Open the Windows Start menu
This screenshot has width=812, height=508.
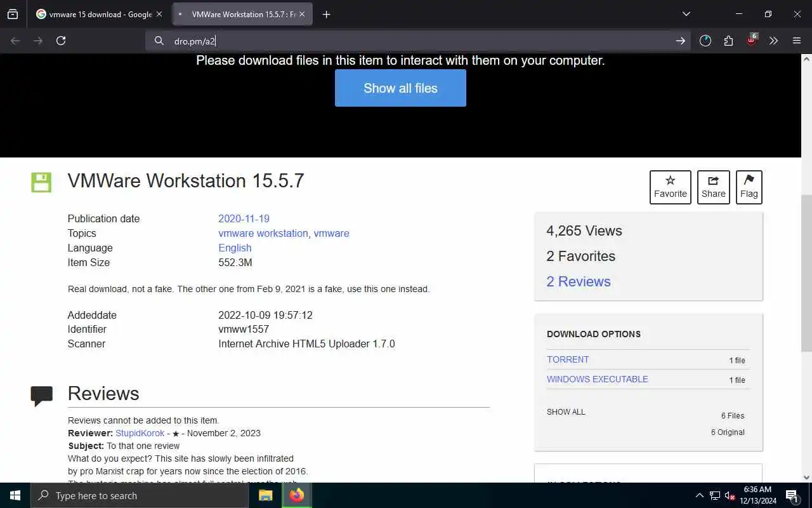(x=15, y=495)
